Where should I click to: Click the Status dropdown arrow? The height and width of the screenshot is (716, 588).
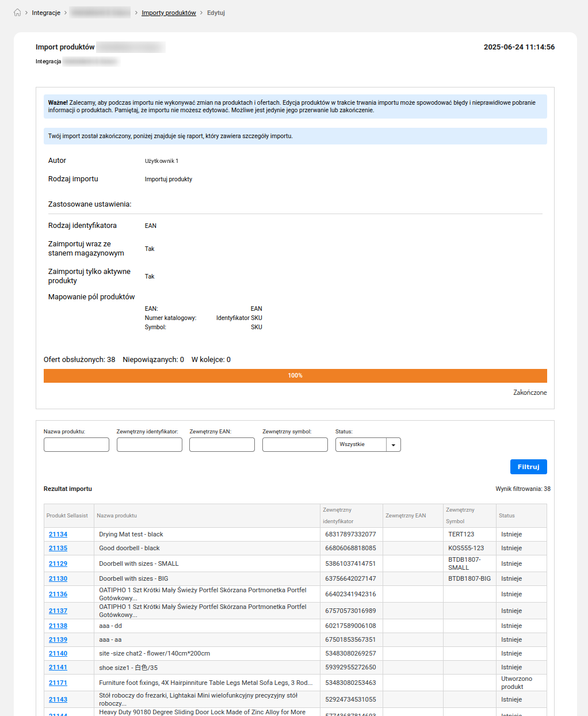[394, 445]
